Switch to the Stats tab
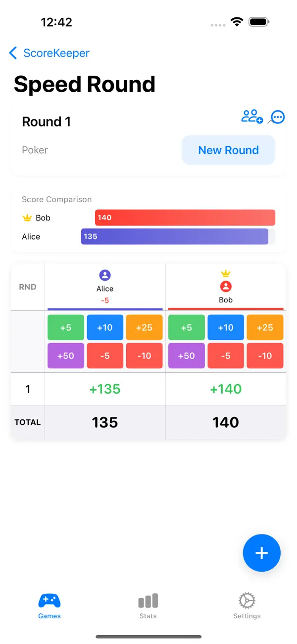297x644 pixels. (x=148, y=606)
